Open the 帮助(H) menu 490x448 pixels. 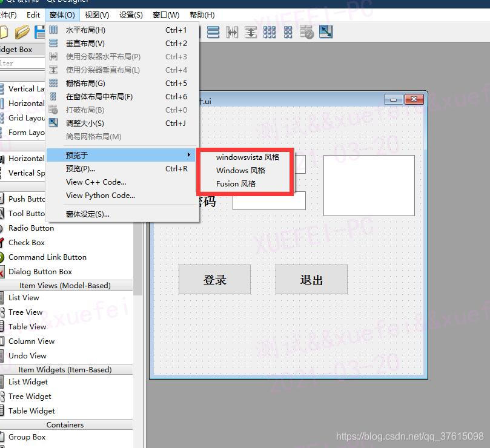click(202, 15)
